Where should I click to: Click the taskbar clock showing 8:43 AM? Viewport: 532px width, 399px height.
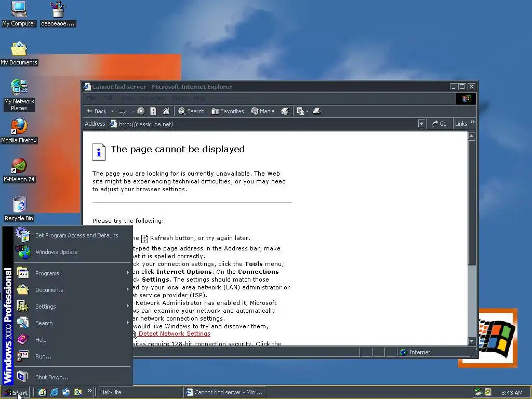point(512,393)
